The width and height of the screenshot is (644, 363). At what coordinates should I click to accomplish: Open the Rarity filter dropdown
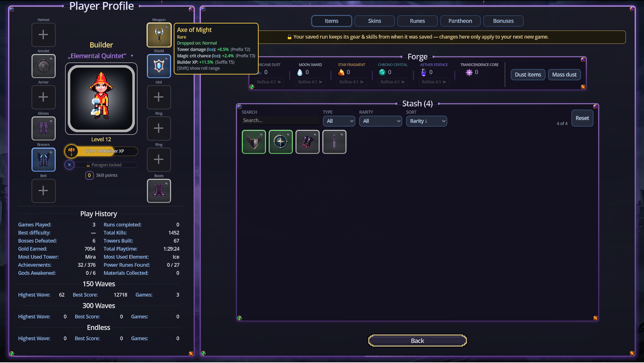point(380,121)
